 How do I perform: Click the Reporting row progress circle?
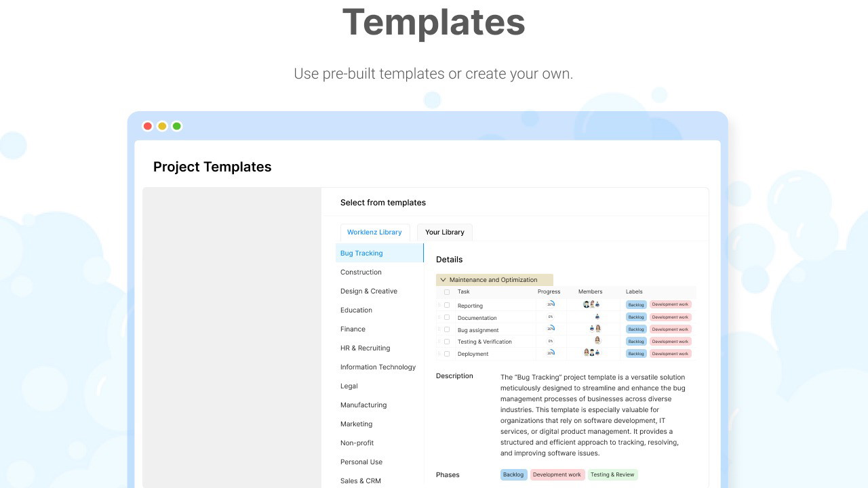click(x=551, y=304)
